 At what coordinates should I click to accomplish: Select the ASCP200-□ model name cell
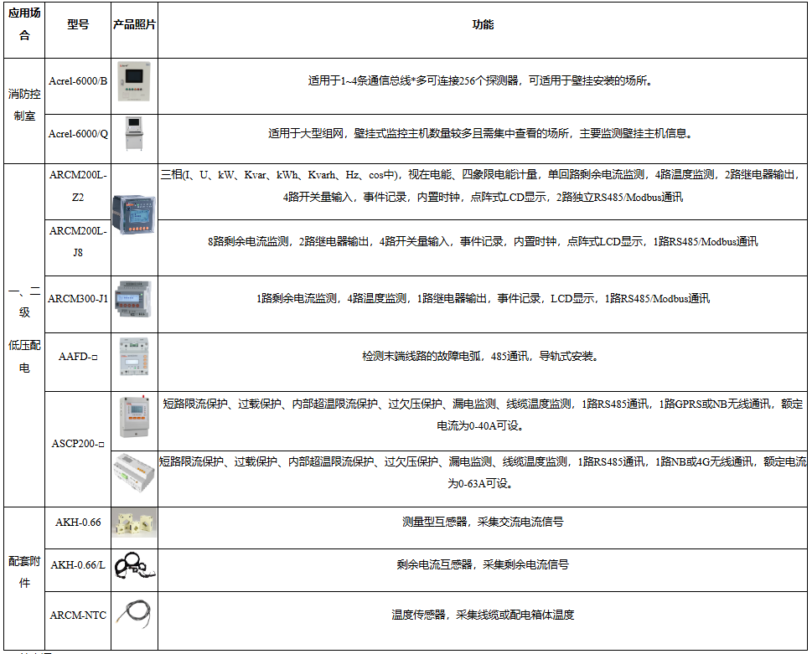coord(78,444)
